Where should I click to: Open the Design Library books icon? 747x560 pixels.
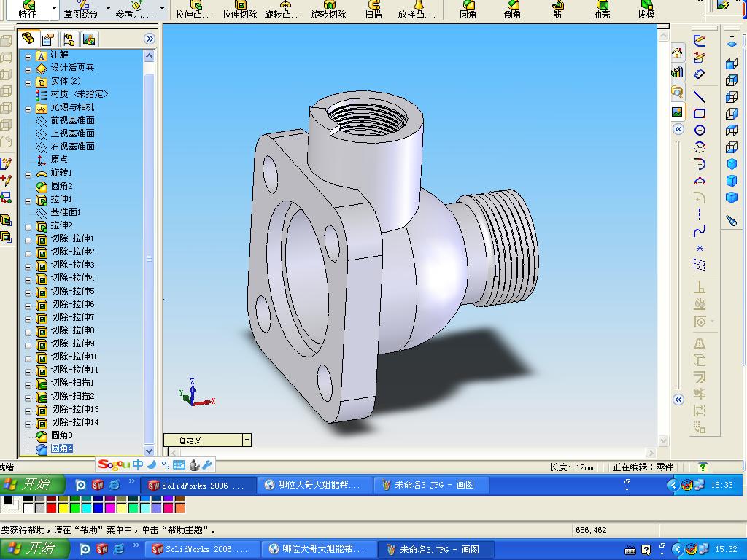pyautogui.click(x=677, y=72)
